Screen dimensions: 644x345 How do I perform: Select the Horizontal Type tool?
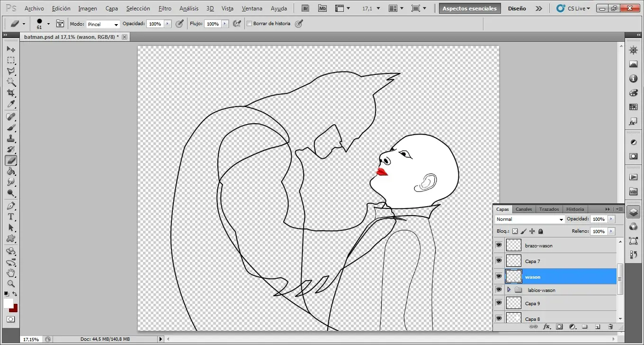[x=11, y=217]
